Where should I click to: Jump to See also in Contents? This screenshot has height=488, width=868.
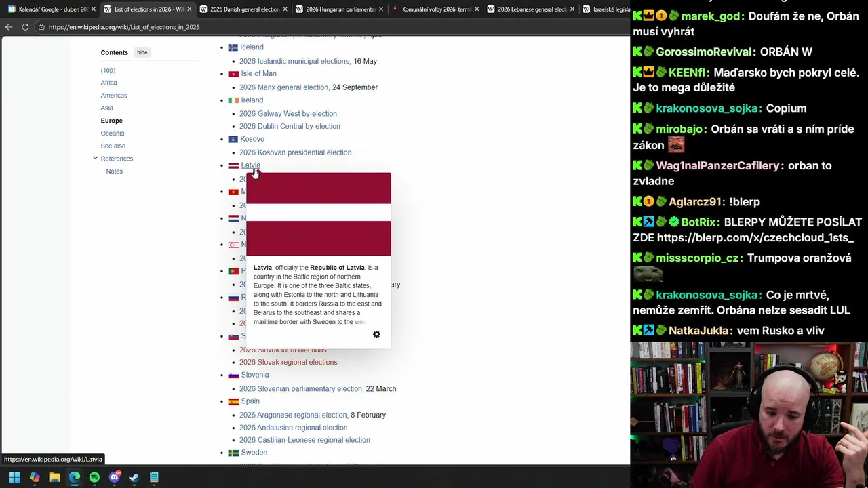tap(113, 146)
